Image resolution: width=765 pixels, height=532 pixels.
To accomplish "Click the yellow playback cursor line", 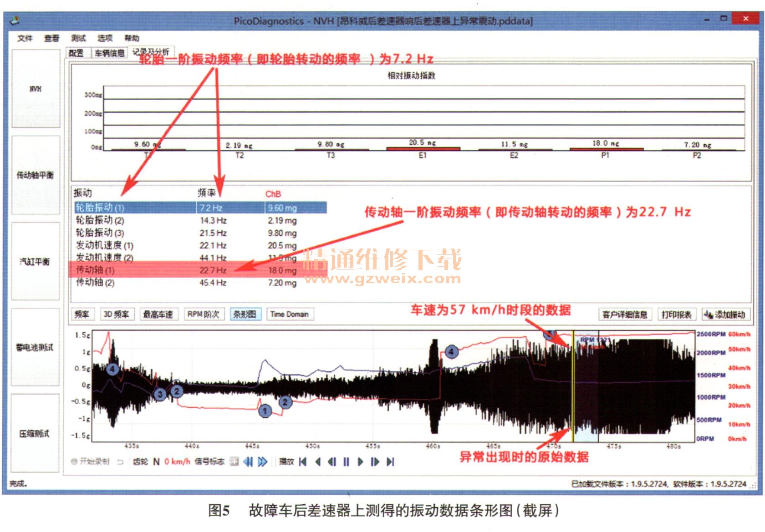I will [573, 386].
